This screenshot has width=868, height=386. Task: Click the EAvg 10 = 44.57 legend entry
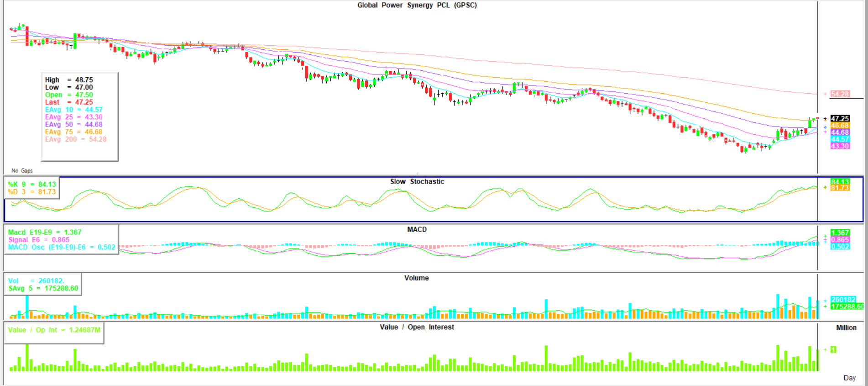74,110
